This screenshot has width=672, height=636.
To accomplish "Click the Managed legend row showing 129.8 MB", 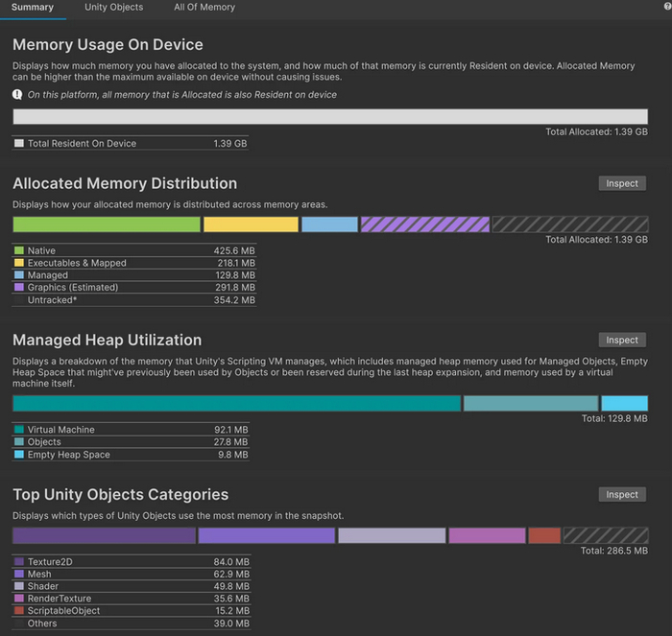I will click(134, 275).
